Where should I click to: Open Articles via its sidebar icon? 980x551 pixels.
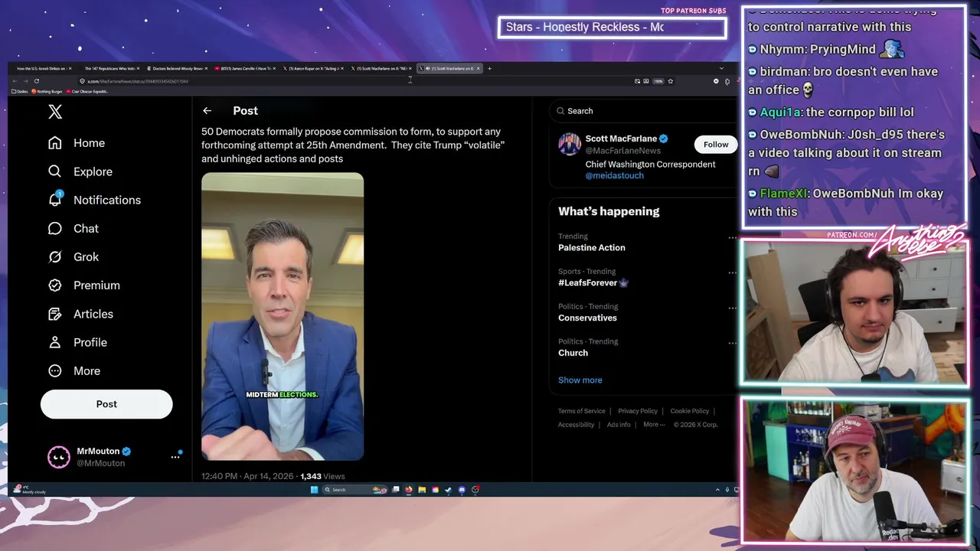(x=55, y=314)
